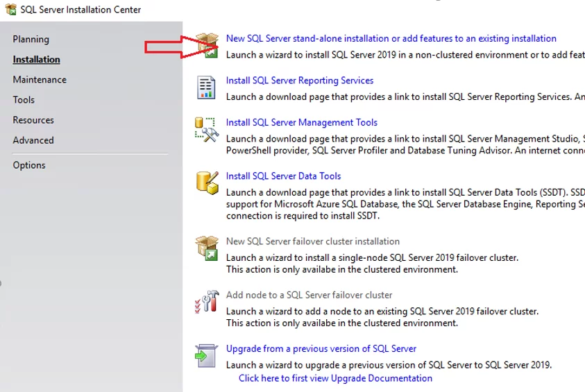Click the SQL Server Installation Center title icon

pos(11,9)
